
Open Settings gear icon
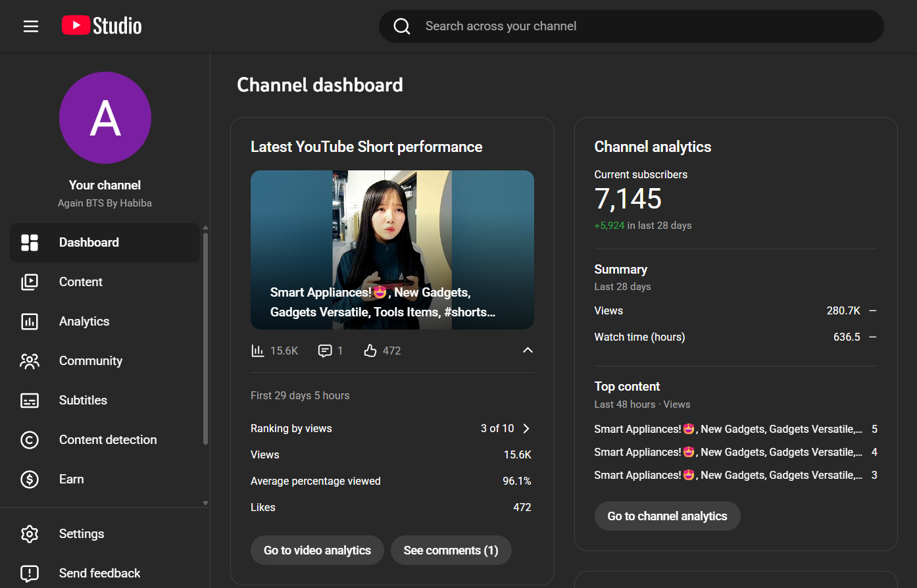pos(30,534)
